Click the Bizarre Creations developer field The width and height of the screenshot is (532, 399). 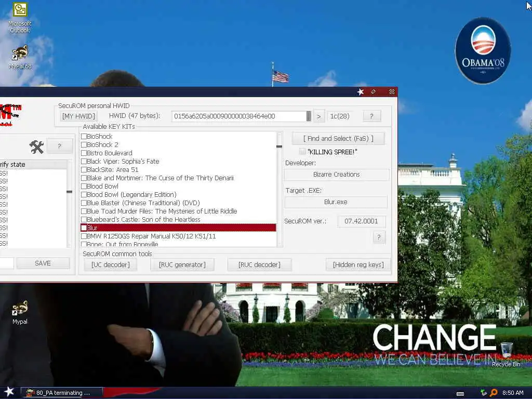337,175
